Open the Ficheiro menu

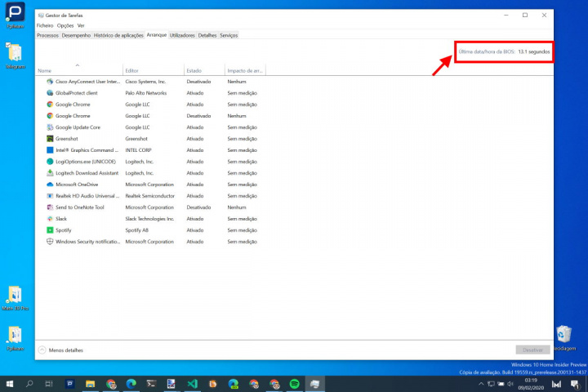pyautogui.click(x=44, y=25)
